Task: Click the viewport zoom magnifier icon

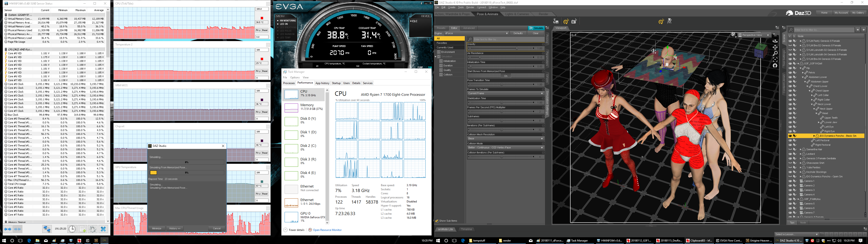Action: 775,53
